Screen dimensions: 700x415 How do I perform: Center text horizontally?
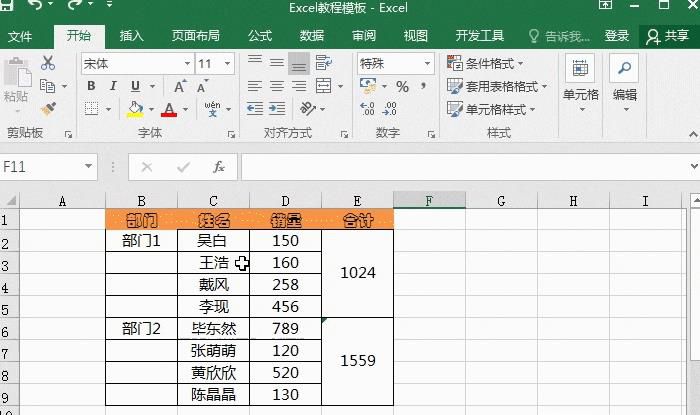pos(277,86)
